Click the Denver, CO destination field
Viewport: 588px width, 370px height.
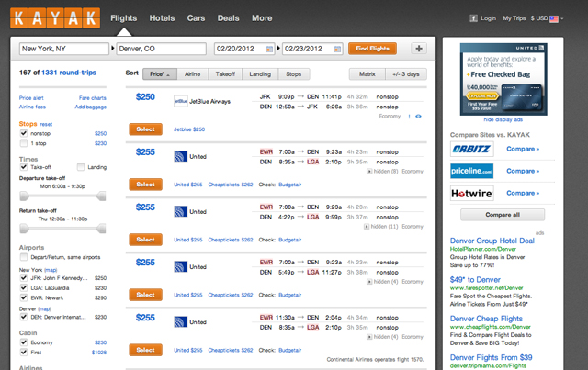pos(162,49)
